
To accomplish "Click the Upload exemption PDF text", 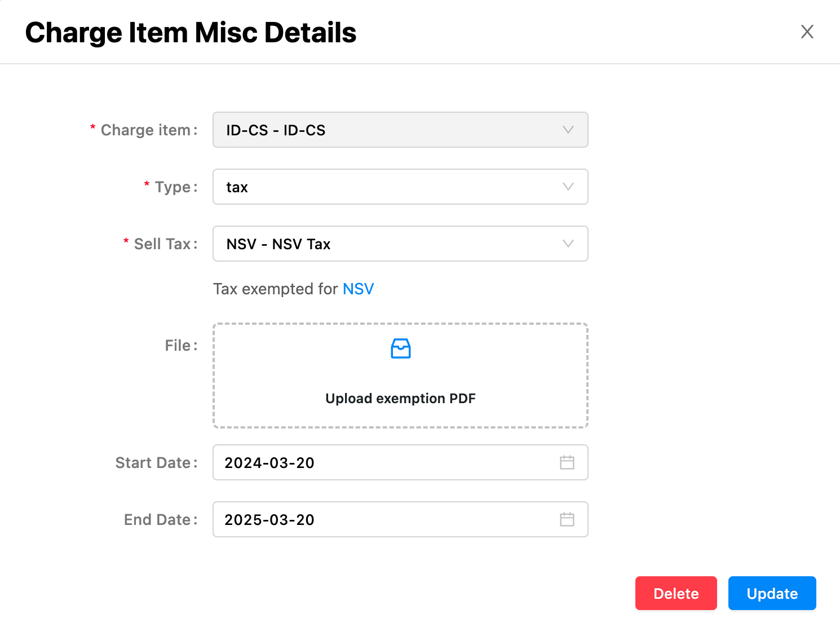I will 400,398.
